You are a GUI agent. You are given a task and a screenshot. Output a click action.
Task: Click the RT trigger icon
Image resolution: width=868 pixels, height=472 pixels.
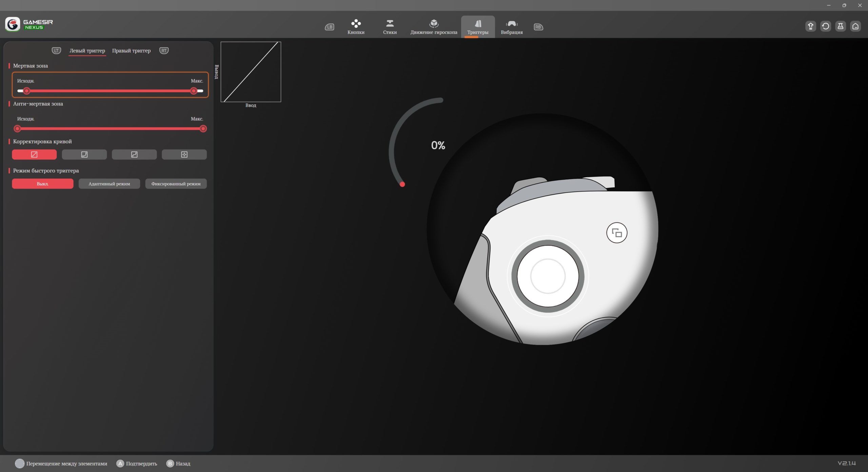tap(164, 51)
